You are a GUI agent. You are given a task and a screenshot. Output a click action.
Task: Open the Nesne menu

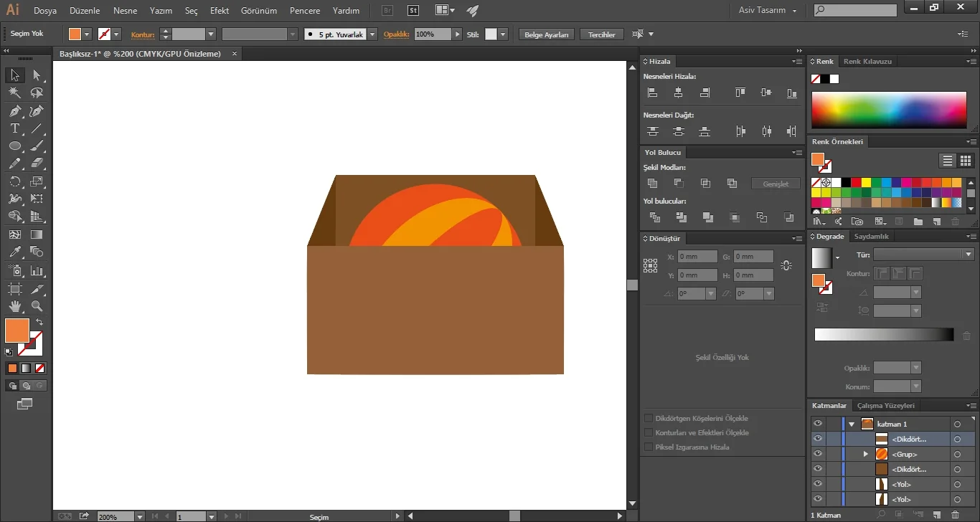click(x=125, y=11)
